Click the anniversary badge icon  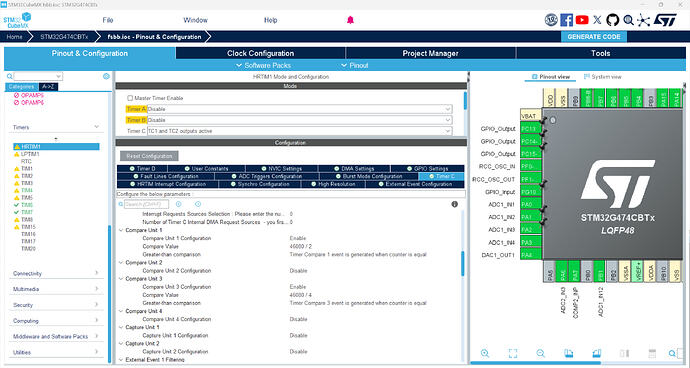[551, 20]
